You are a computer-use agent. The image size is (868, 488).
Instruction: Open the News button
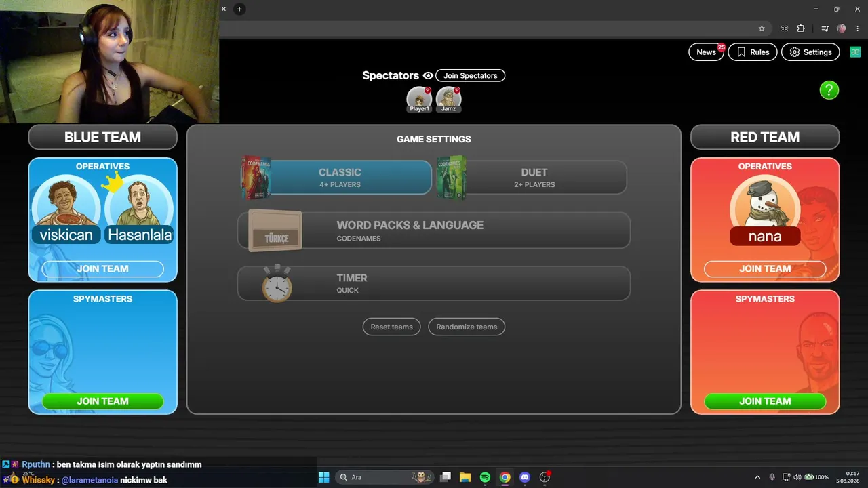706,52
